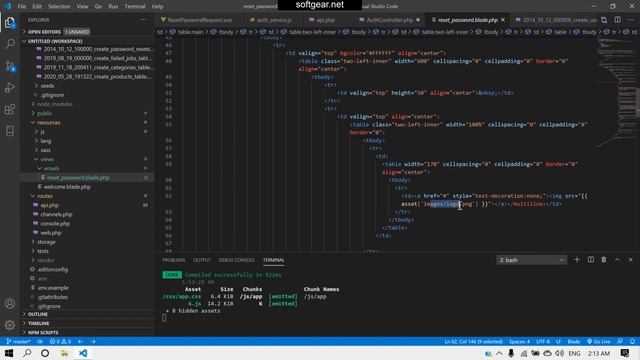This screenshot has height=360, width=640.
Task: Open the Go menu
Action: point(98,6)
